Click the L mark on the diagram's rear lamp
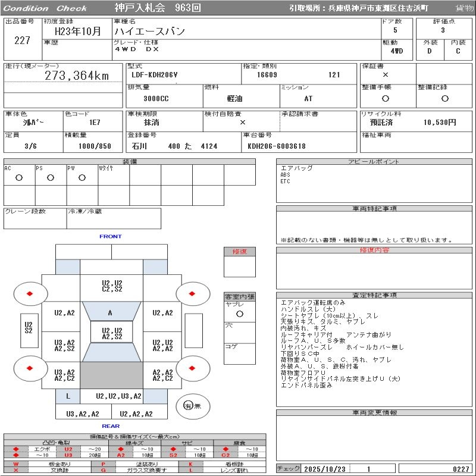Viewport: 476px width, 476px height. (x=68, y=396)
